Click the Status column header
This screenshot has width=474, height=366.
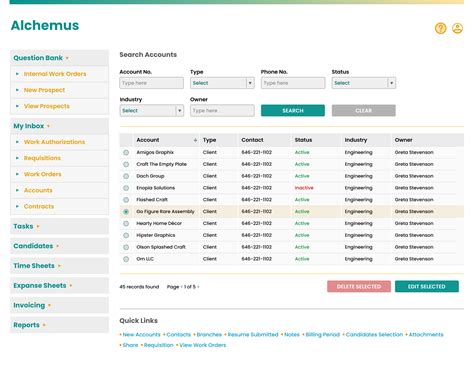(x=303, y=140)
